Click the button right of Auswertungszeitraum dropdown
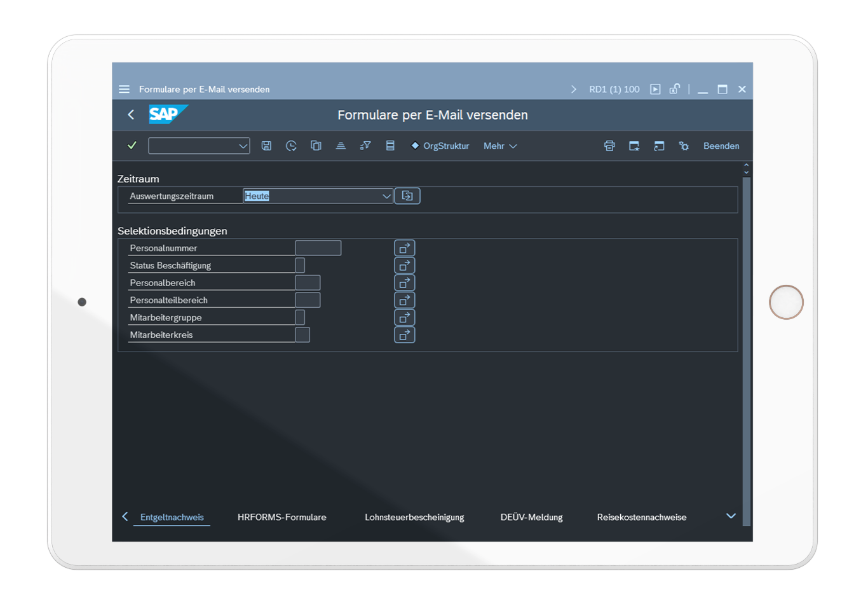Image resolution: width=868 pixels, height=604 pixels. pyautogui.click(x=407, y=196)
